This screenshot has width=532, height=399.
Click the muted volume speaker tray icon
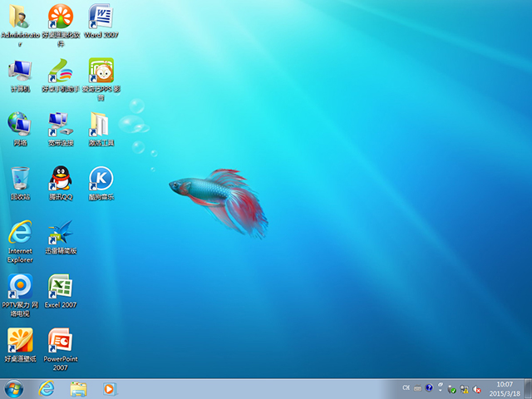pyautogui.click(x=476, y=388)
